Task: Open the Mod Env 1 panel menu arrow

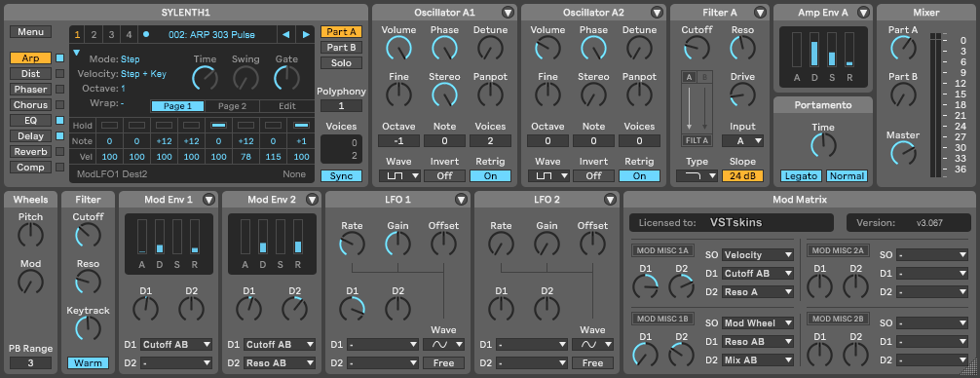Action: coord(208,200)
